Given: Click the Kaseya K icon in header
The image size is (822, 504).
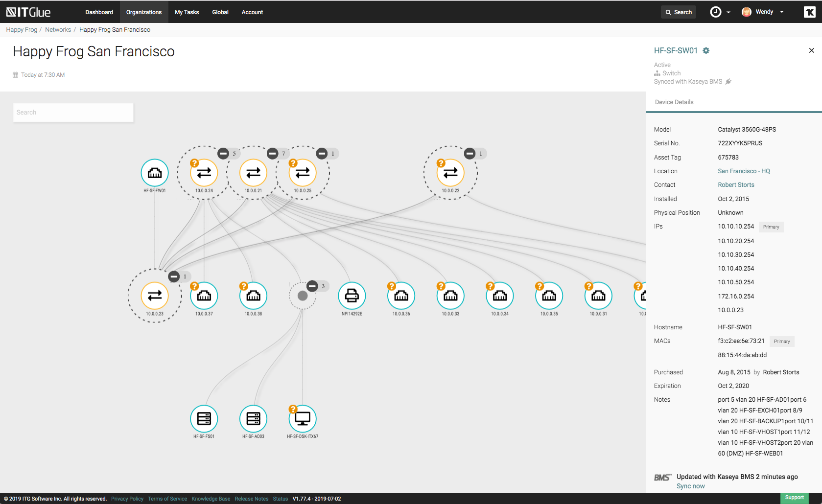Looking at the screenshot, I should [809, 12].
